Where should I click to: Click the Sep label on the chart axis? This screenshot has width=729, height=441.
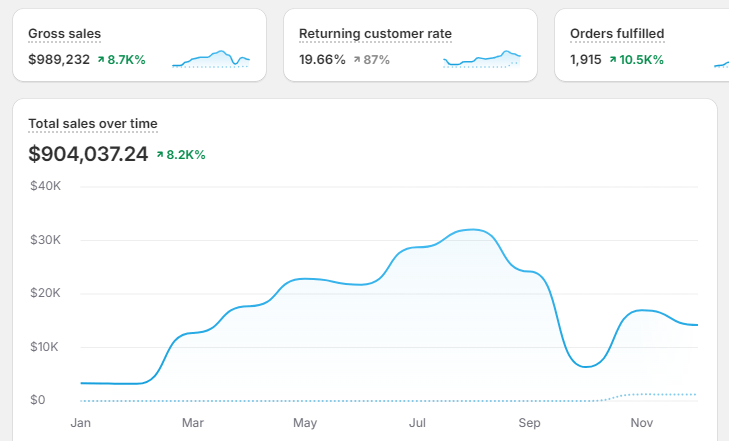click(529, 423)
